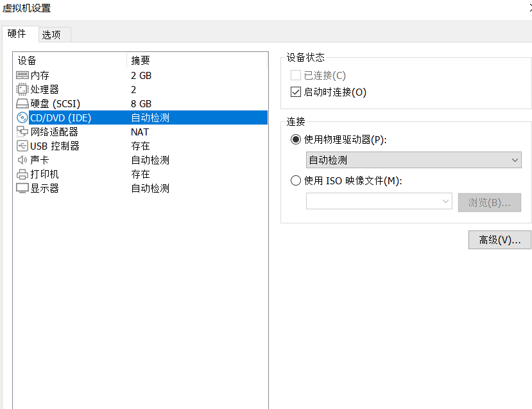Disable 启动时连接 connect at power on
The height and width of the screenshot is (409, 532).
coord(295,92)
